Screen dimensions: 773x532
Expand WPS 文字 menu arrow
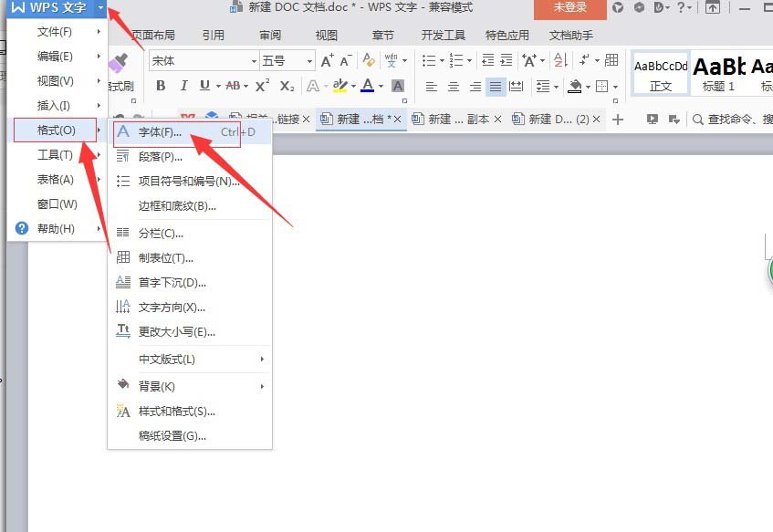(x=100, y=7)
